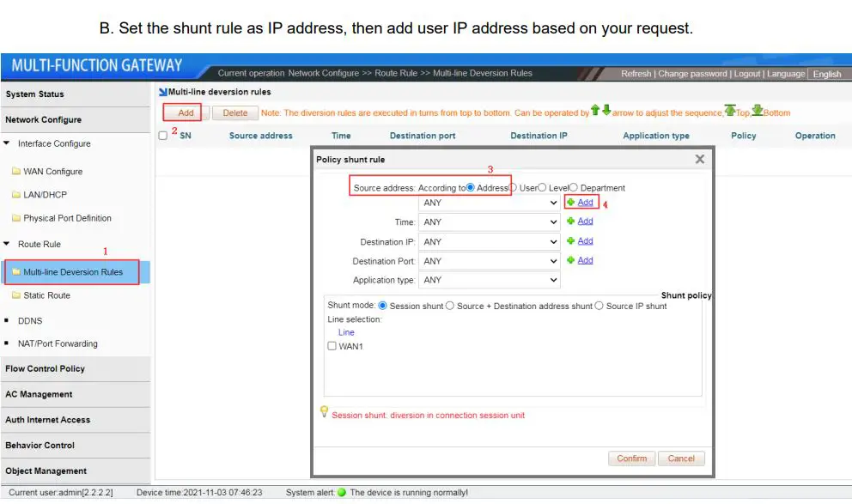Tick the WAN1 line checkbox

[332, 346]
